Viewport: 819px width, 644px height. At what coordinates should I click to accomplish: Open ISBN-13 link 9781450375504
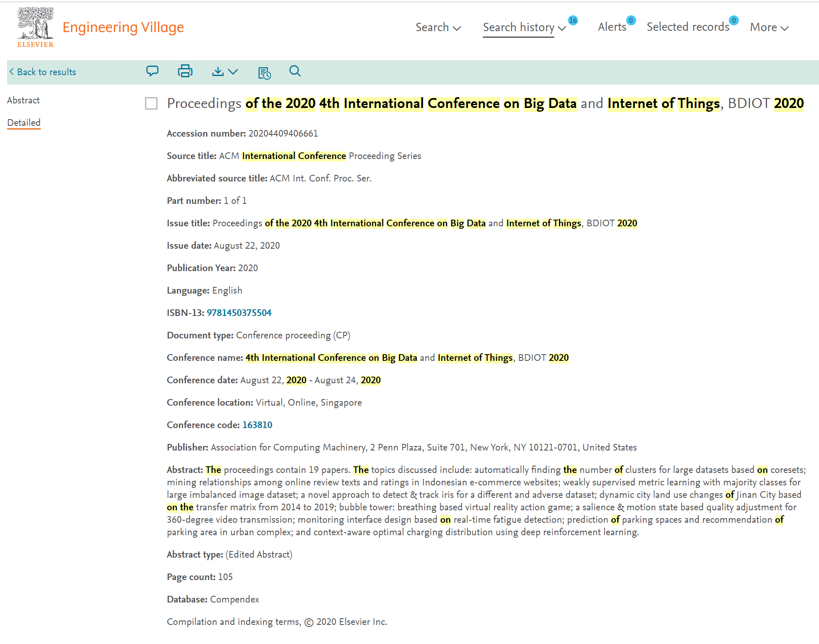pos(239,313)
